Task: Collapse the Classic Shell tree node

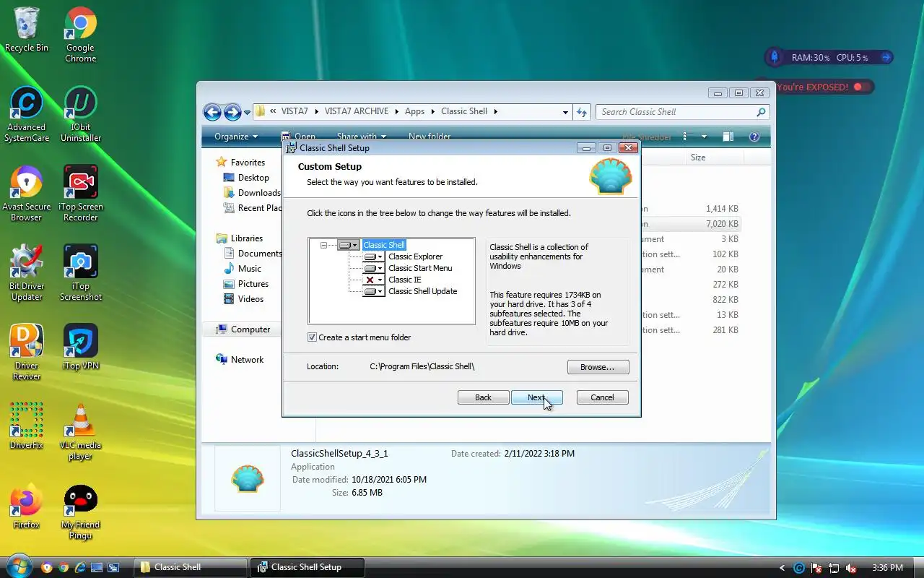Action: tap(324, 245)
